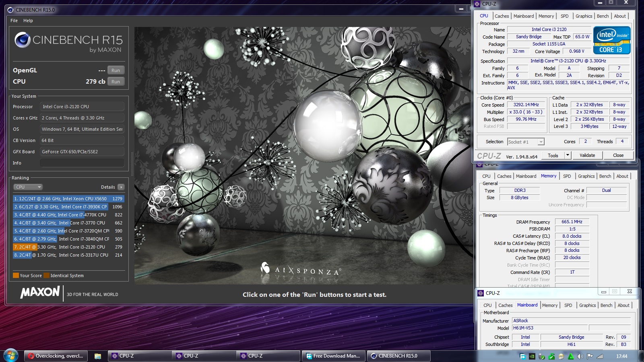Click the taskbar clock showing 17:44

pyautogui.click(x=621, y=356)
